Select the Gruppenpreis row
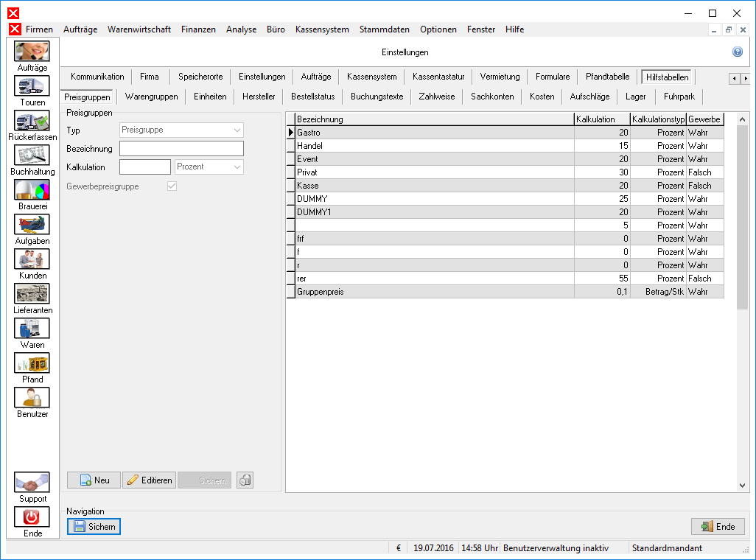The image size is (756, 560). tap(505, 292)
